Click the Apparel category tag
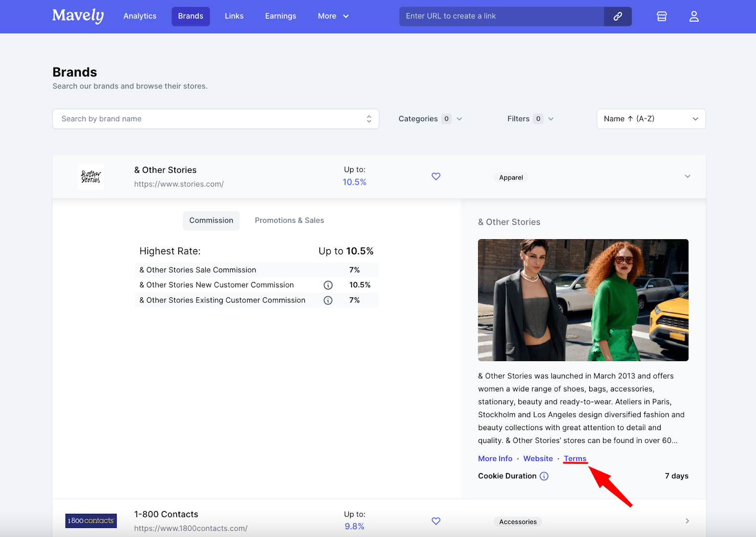Screen dimensions: 756x537 pyautogui.click(x=511, y=178)
